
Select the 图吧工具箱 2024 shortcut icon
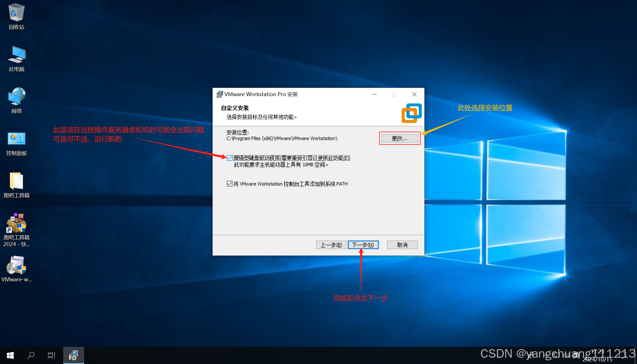(17, 230)
